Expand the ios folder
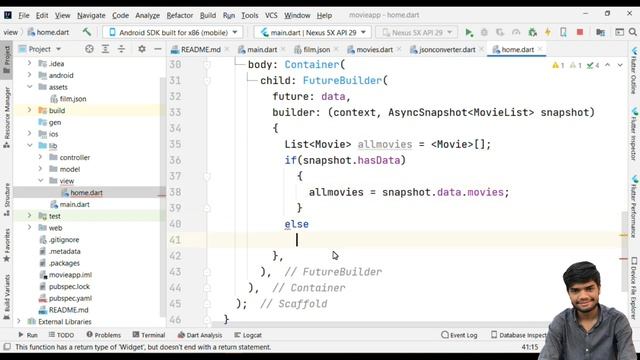The height and width of the screenshot is (360, 640). (x=29, y=133)
